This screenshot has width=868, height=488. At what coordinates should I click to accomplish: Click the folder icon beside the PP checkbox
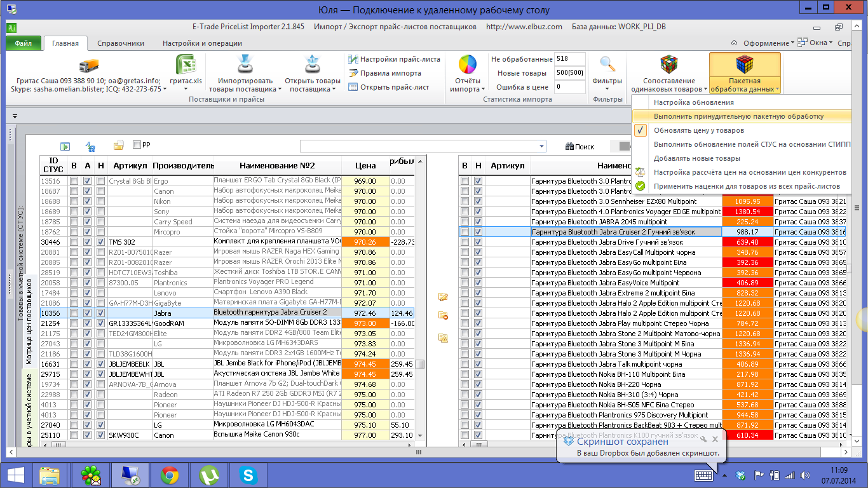[x=118, y=146]
